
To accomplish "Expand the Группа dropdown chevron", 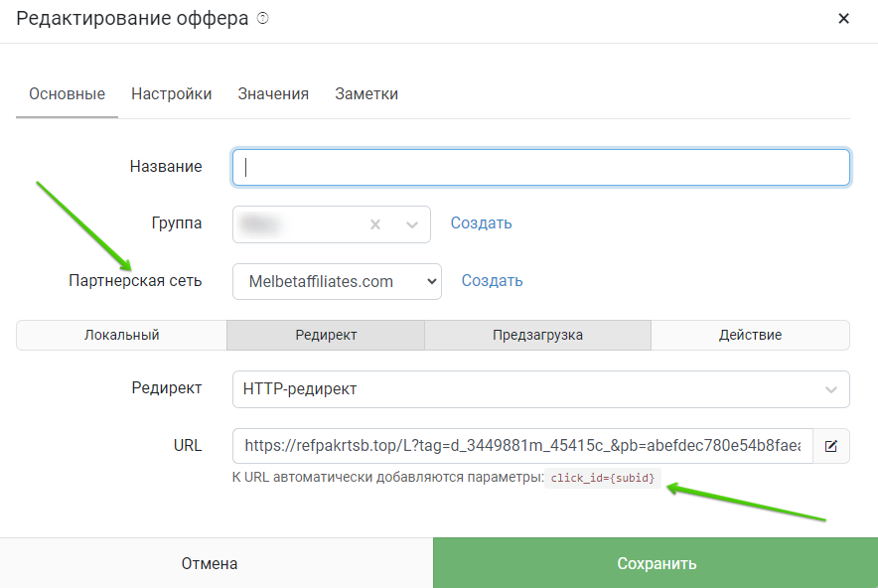I will [412, 224].
